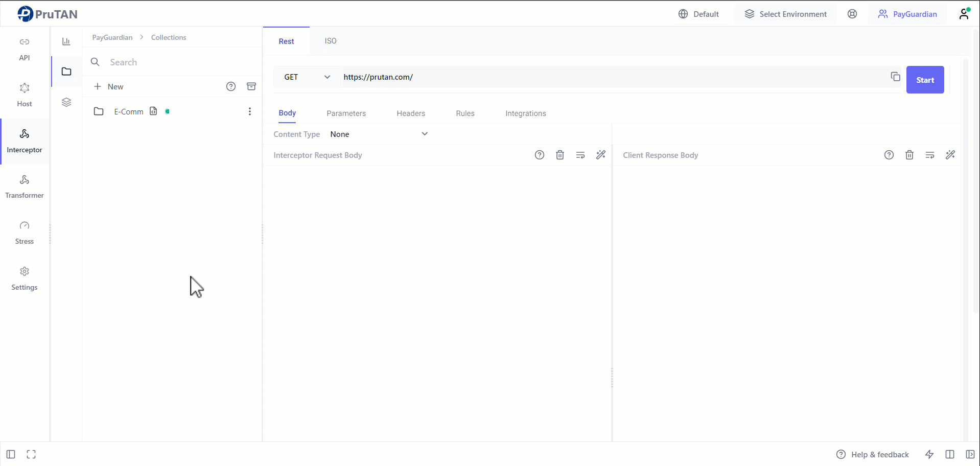This screenshot has height=466, width=980.
Task: Click the PruTAN logo
Action: click(x=48, y=14)
